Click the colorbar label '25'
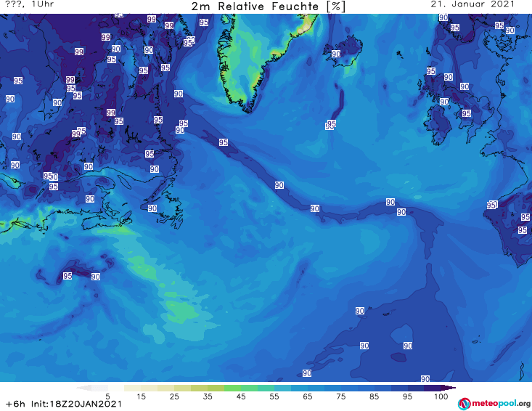The width and height of the screenshot is (532, 411). [174, 396]
